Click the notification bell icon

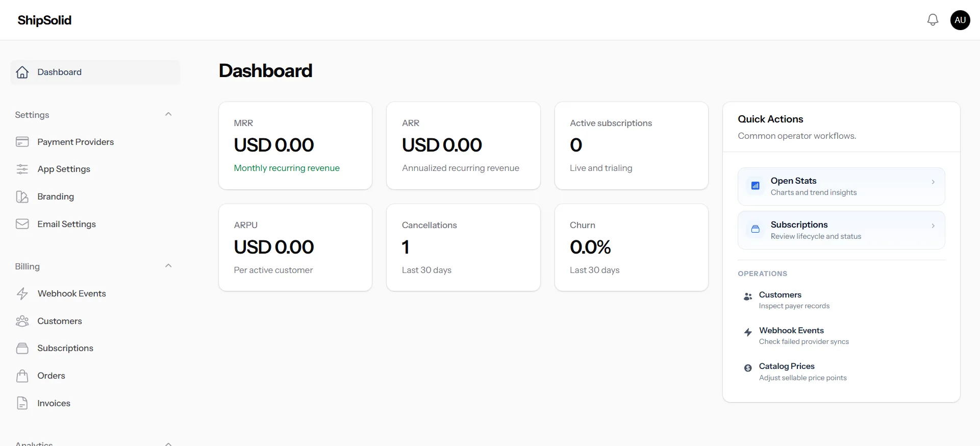[x=933, y=20]
